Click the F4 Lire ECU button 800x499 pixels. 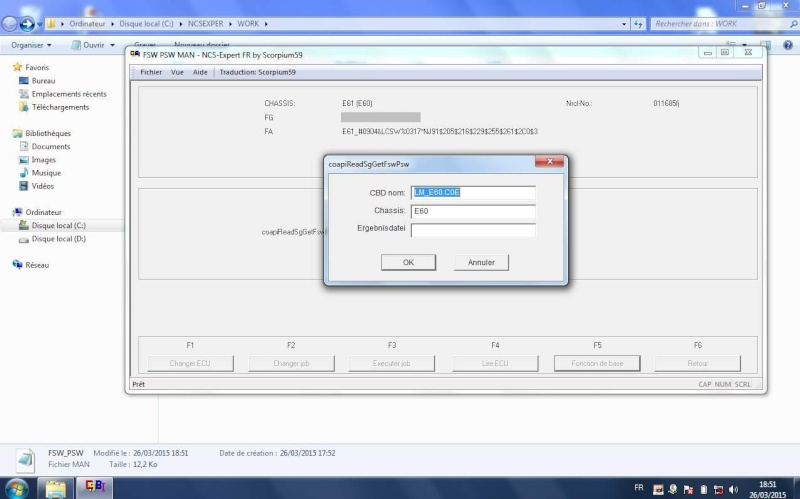point(495,363)
